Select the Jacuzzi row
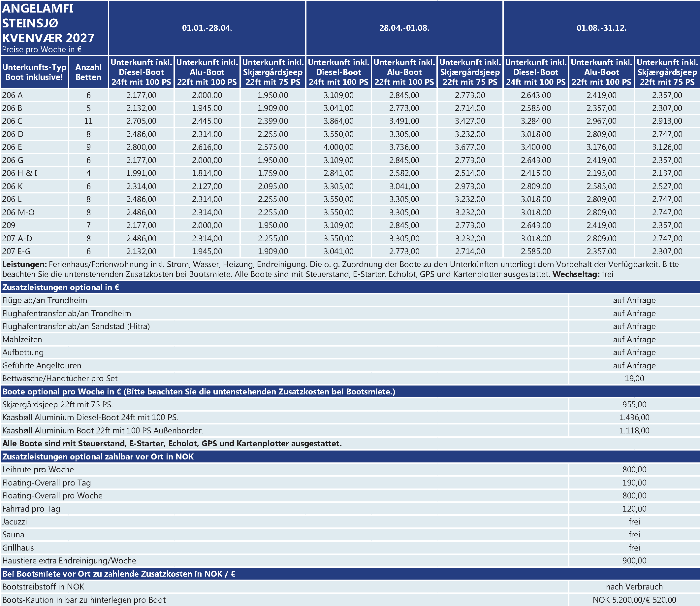700x606 pixels. pos(350,522)
